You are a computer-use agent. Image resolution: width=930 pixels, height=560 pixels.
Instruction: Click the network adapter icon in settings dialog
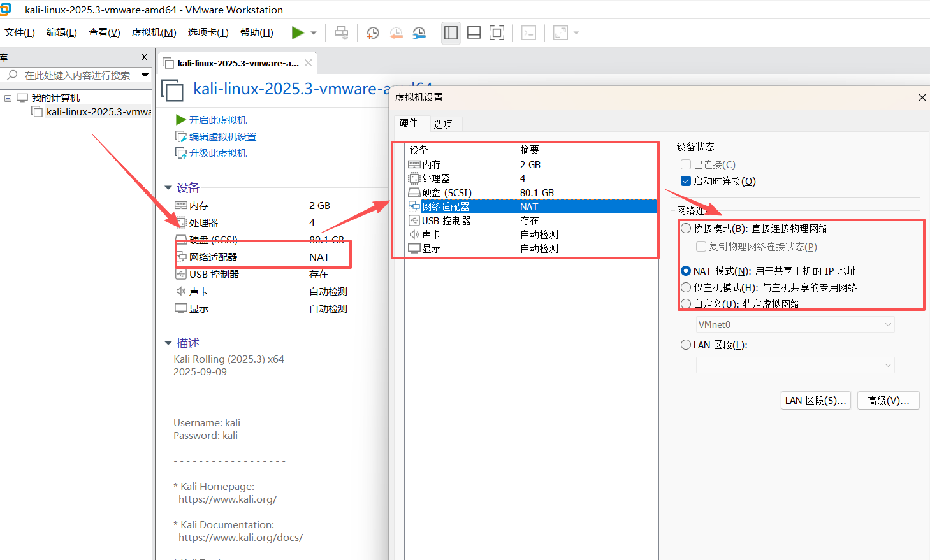tap(414, 206)
